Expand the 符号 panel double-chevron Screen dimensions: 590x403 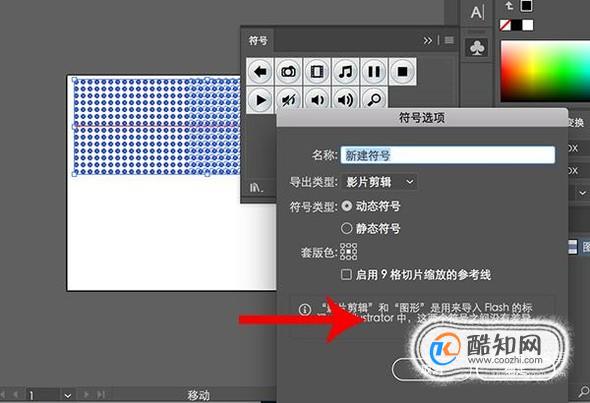428,40
